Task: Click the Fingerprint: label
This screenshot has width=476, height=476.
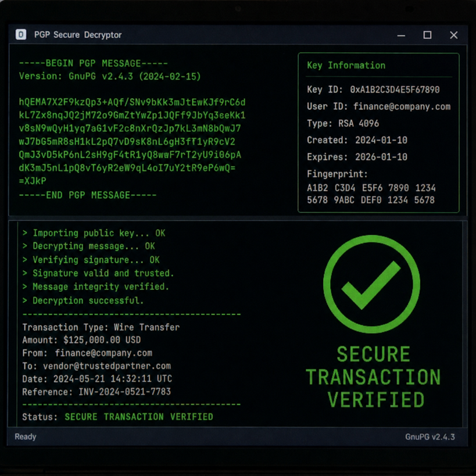Action: point(337,174)
